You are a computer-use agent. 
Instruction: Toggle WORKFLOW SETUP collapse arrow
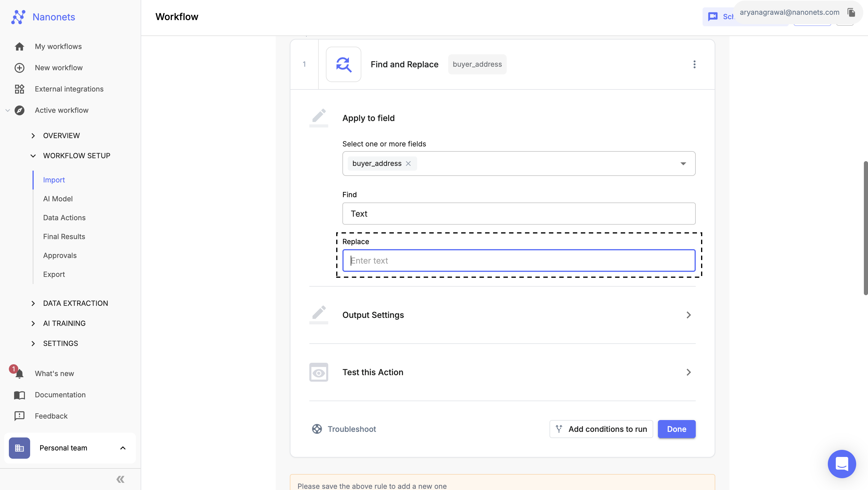pos(33,156)
